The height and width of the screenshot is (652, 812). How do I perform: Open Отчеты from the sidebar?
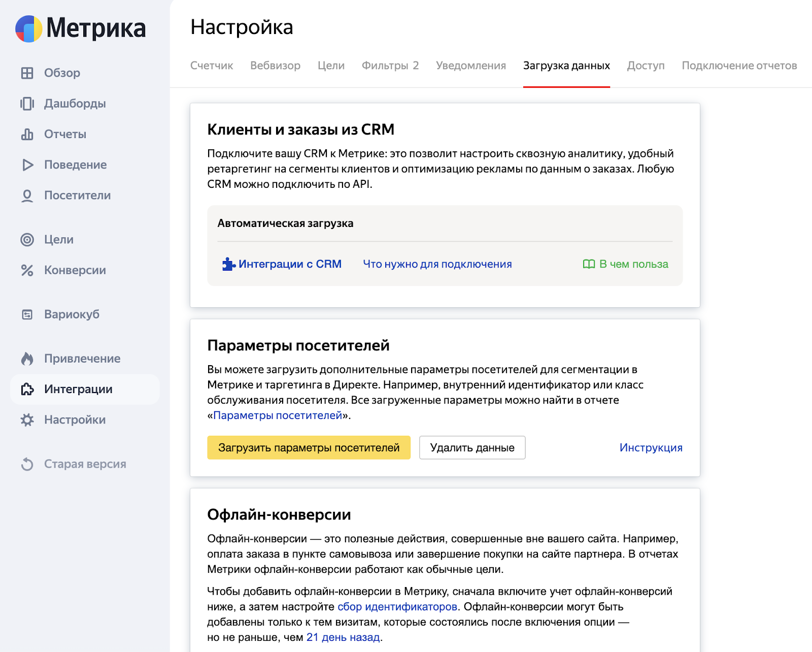tap(65, 134)
